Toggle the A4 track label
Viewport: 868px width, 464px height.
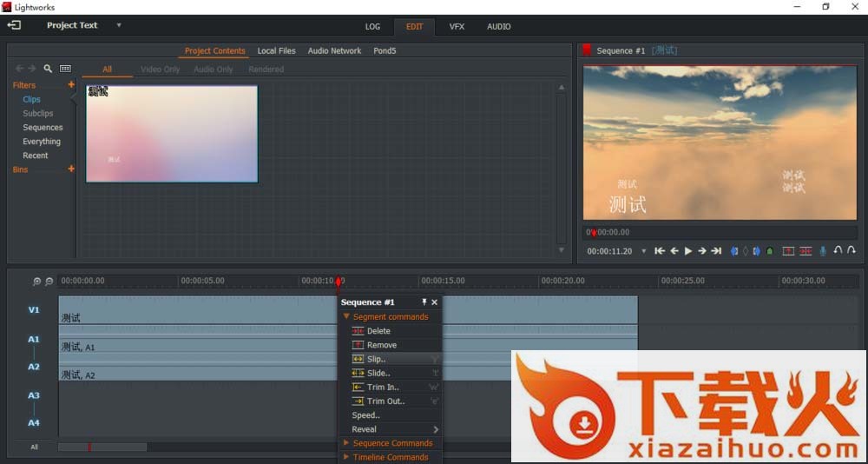click(34, 423)
